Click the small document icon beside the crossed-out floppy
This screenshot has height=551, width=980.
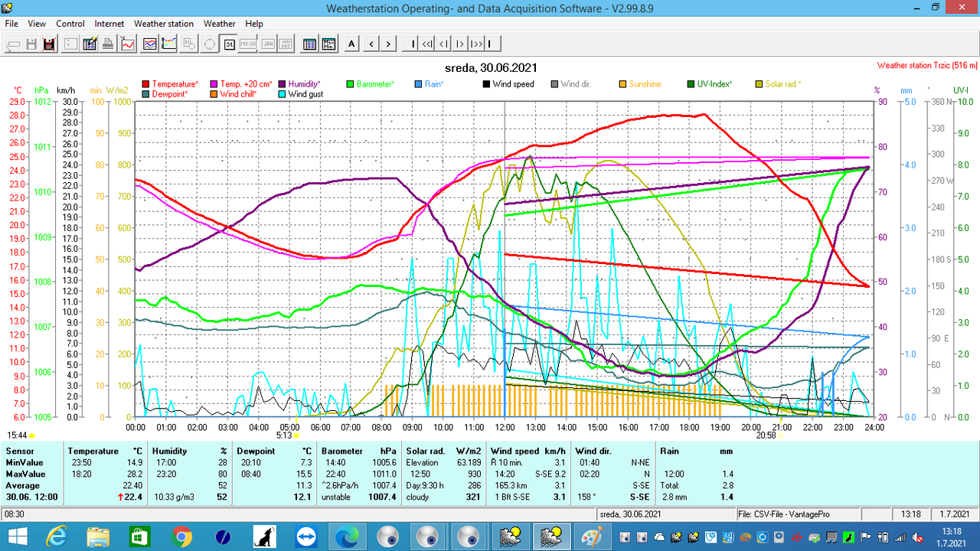pyautogui.click(x=70, y=44)
